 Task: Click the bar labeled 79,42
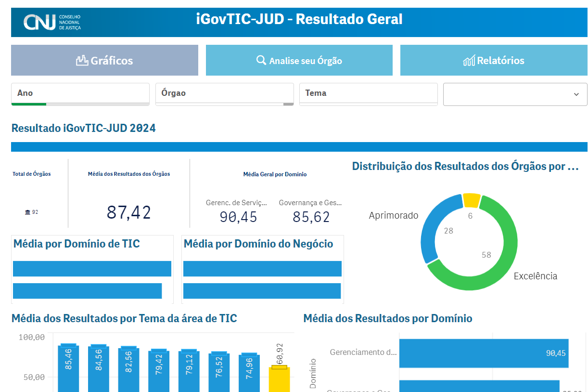click(x=159, y=371)
